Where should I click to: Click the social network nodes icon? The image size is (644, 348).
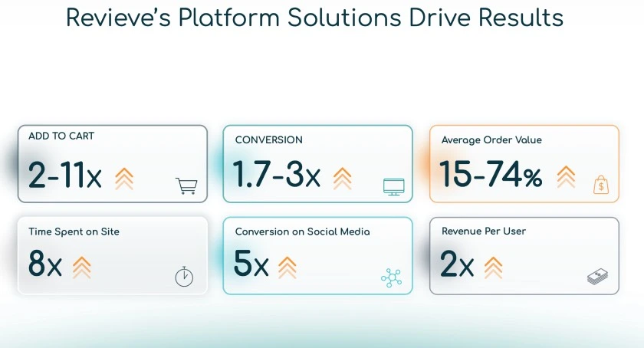click(391, 277)
